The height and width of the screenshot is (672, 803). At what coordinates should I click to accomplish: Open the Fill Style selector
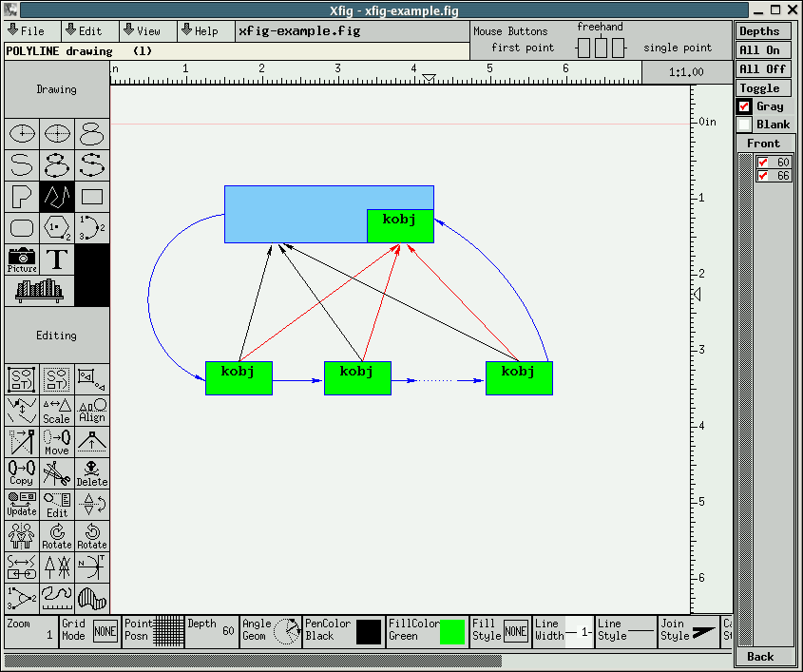[501, 631]
